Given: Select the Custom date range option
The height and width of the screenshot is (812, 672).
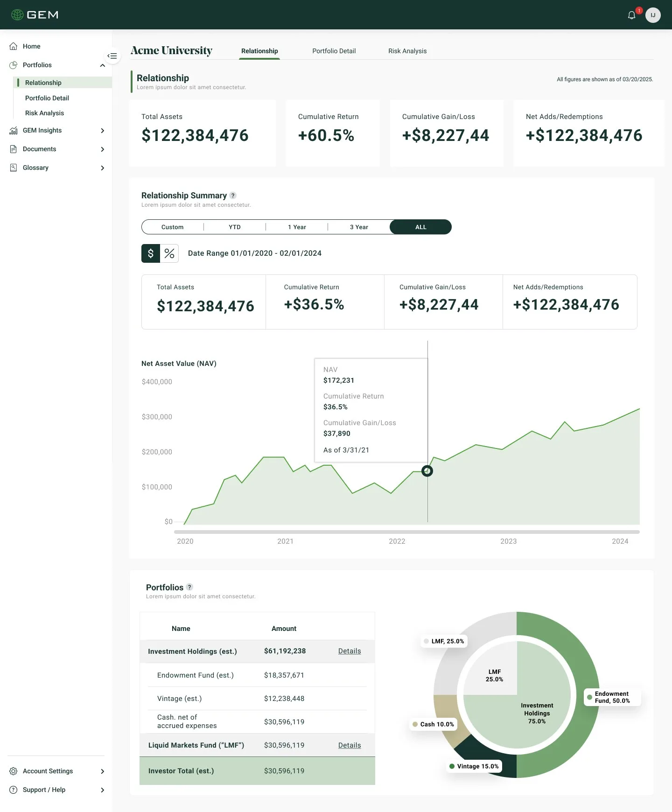Looking at the screenshot, I should pyautogui.click(x=172, y=227).
